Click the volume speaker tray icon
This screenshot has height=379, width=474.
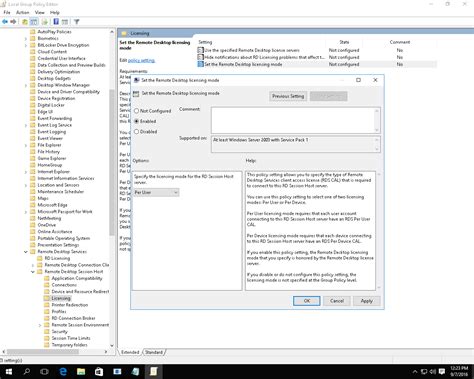(x=433, y=371)
